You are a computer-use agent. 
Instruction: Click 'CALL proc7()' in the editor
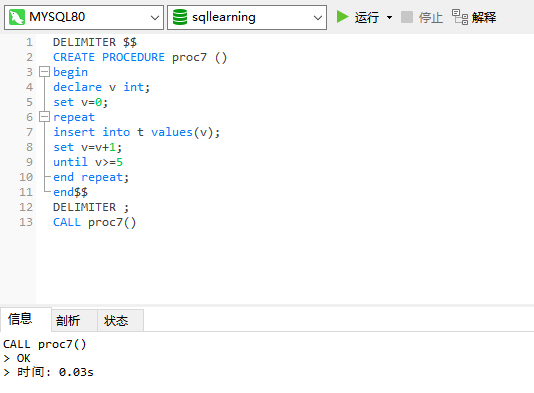tap(94, 222)
